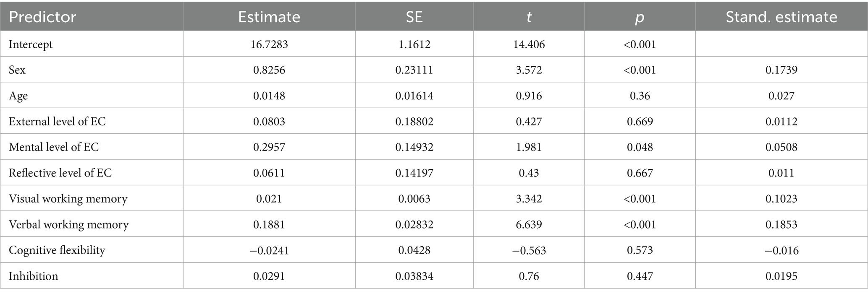Select the Stand. estimate column header

pyautogui.click(x=781, y=17)
